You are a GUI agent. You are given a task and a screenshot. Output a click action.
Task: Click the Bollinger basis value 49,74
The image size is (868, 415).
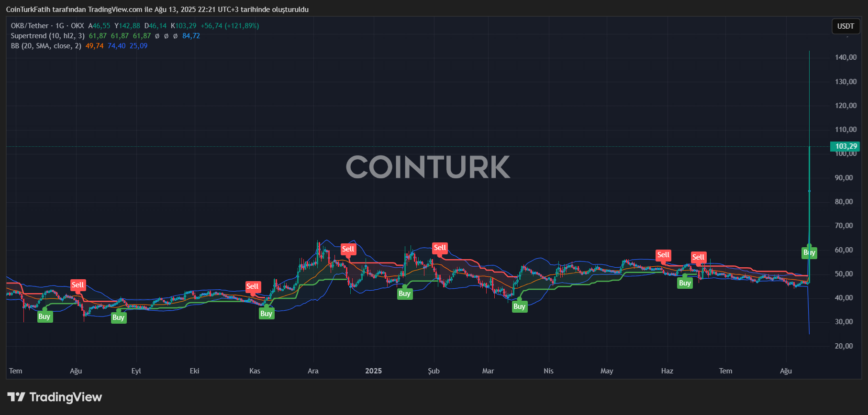(94, 46)
